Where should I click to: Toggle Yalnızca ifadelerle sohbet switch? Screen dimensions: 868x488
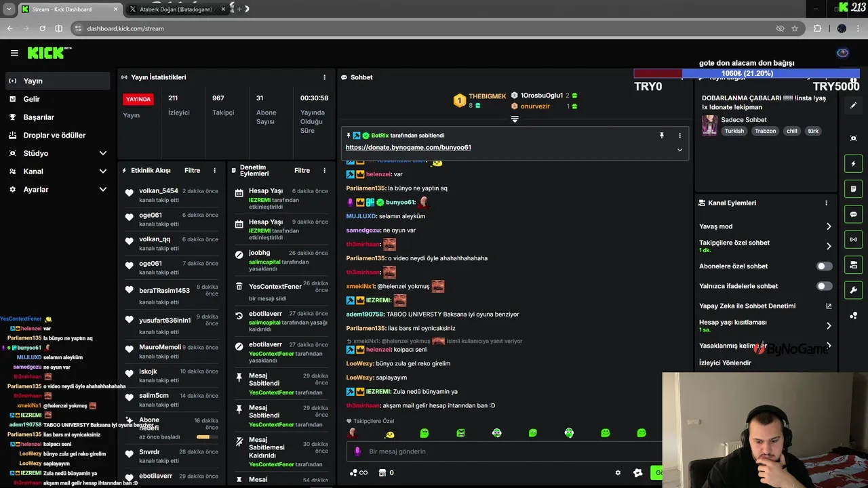click(x=825, y=286)
